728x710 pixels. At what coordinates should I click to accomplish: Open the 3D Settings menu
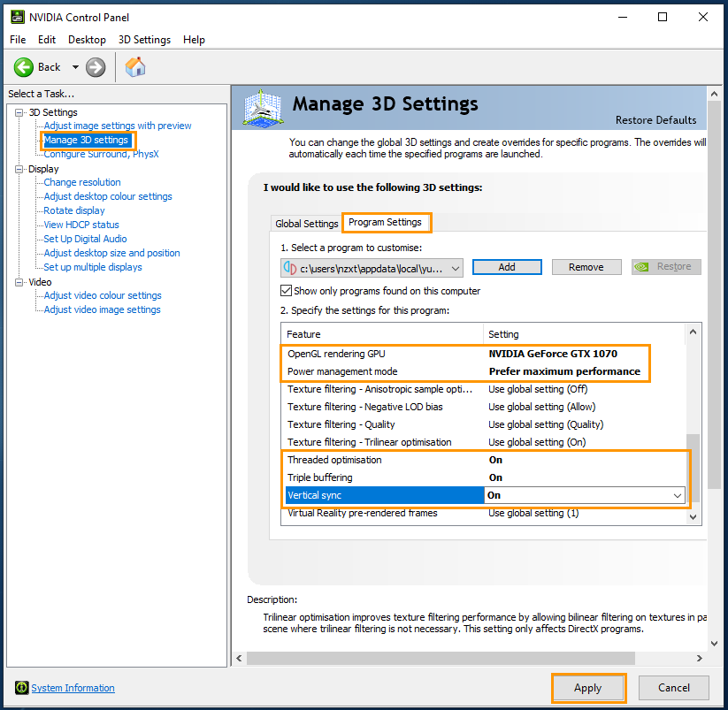(x=144, y=40)
